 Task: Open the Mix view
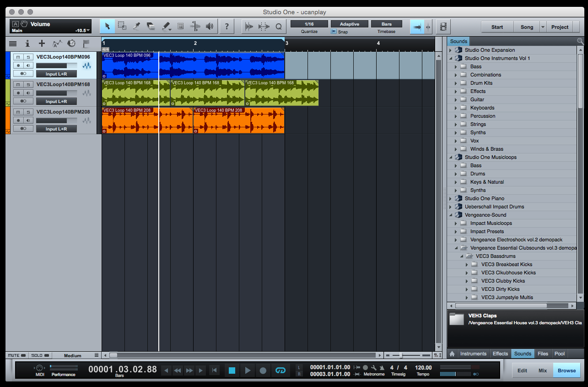click(x=543, y=371)
